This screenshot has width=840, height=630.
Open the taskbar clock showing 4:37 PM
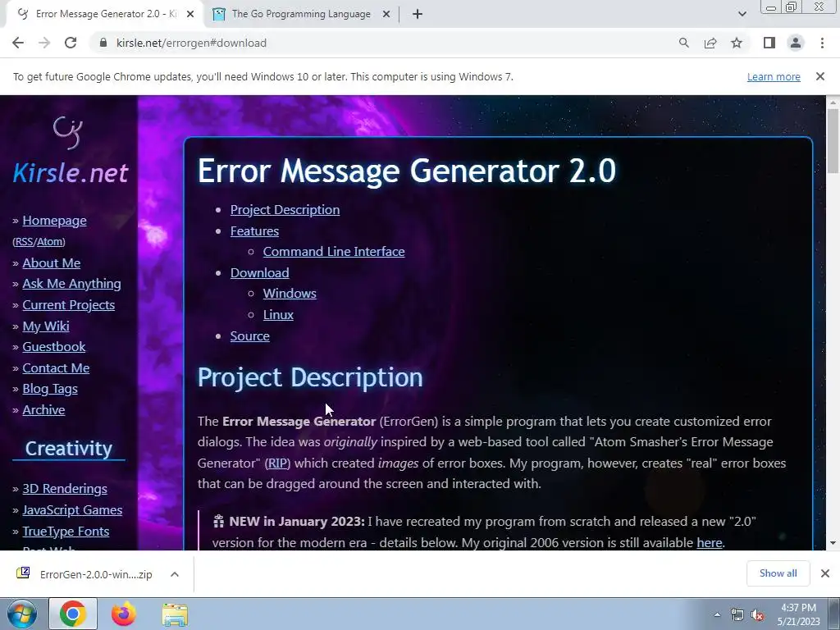798,614
